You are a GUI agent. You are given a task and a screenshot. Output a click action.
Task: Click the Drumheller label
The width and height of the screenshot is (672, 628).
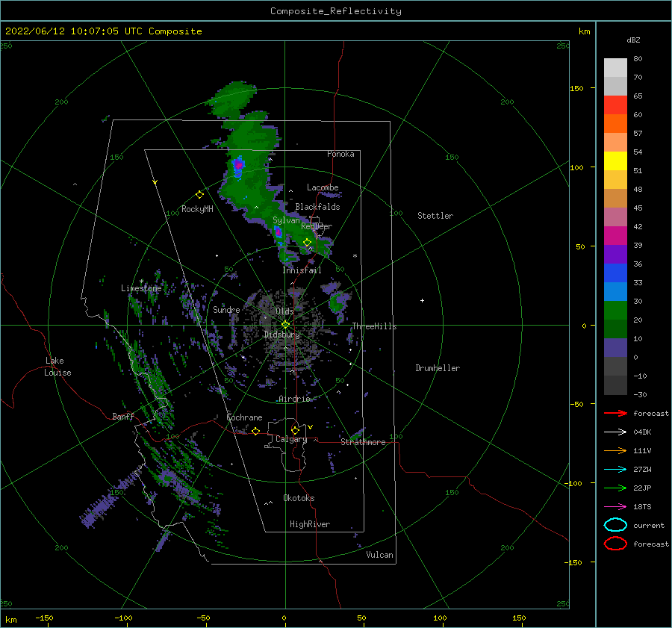tap(438, 368)
